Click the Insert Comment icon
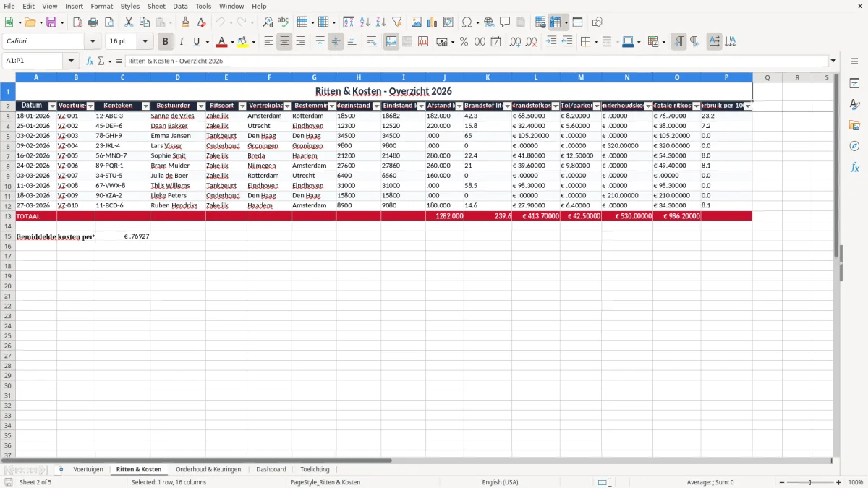The width and height of the screenshot is (868, 488). tap(505, 22)
